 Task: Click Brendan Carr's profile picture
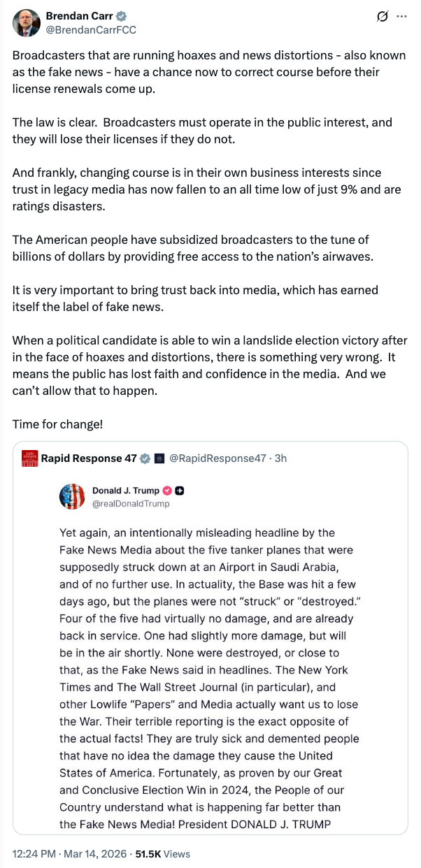click(x=26, y=22)
